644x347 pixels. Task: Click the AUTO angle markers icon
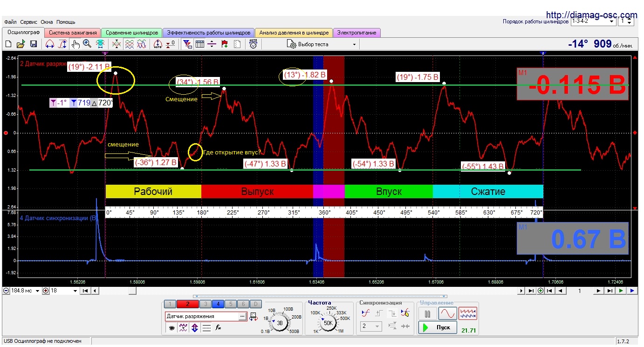pyautogui.click(x=158, y=44)
